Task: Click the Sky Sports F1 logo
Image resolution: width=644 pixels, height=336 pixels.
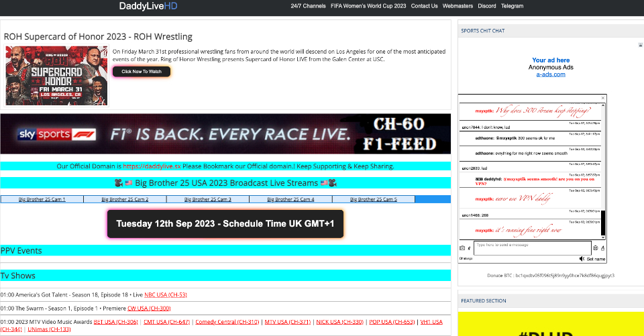Action: pyautogui.click(x=57, y=134)
